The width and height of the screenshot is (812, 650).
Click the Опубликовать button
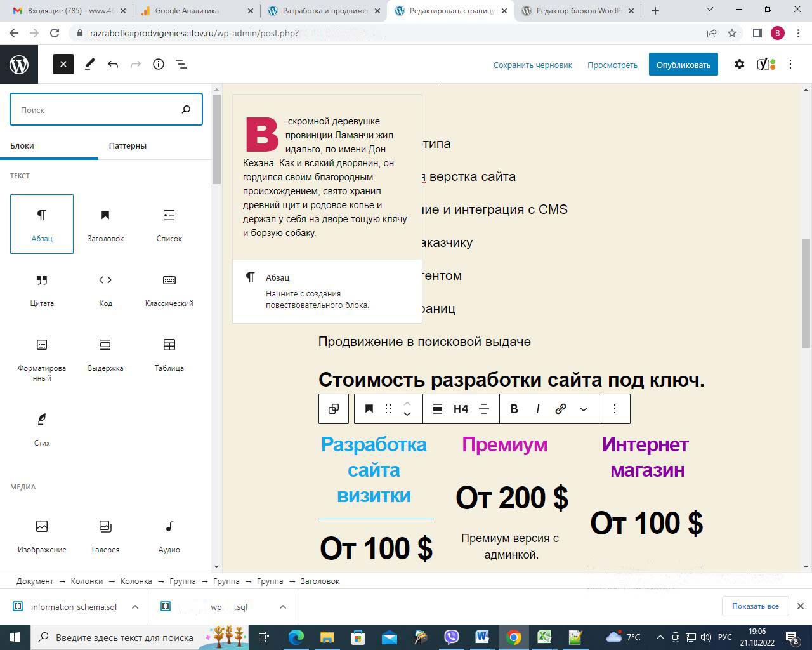point(683,65)
